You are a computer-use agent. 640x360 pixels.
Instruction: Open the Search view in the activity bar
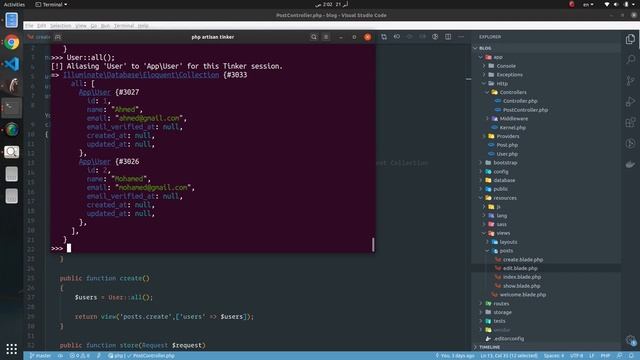tap(630, 60)
